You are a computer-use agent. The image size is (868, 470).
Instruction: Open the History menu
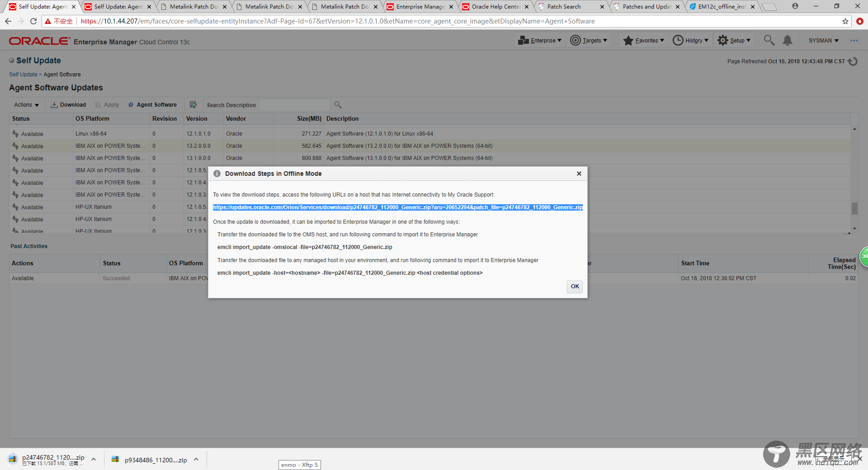tap(690, 40)
